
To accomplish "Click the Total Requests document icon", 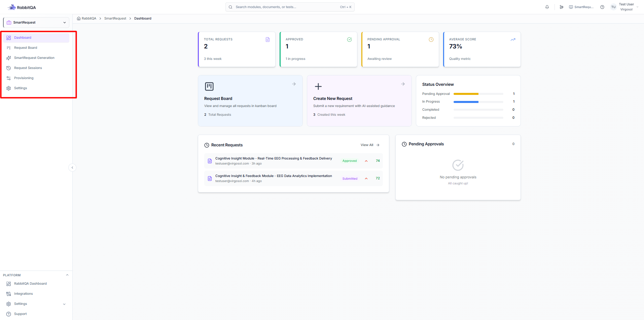I will (268, 40).
